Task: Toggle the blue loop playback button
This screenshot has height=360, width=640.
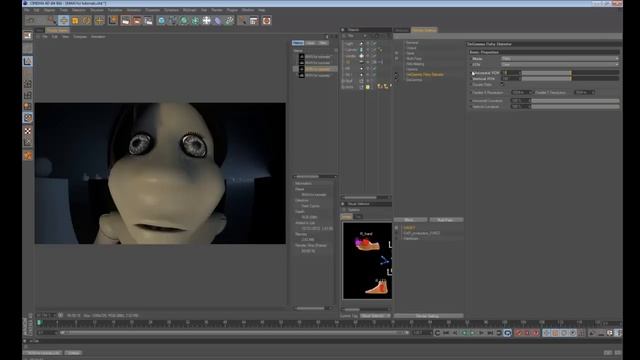Action: tap(508, 333)
